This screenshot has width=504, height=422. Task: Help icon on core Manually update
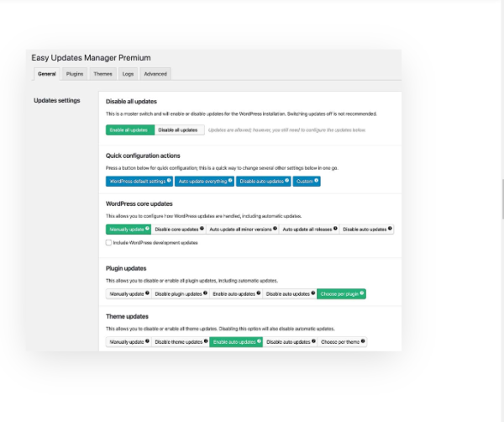(x=147, y=229)
